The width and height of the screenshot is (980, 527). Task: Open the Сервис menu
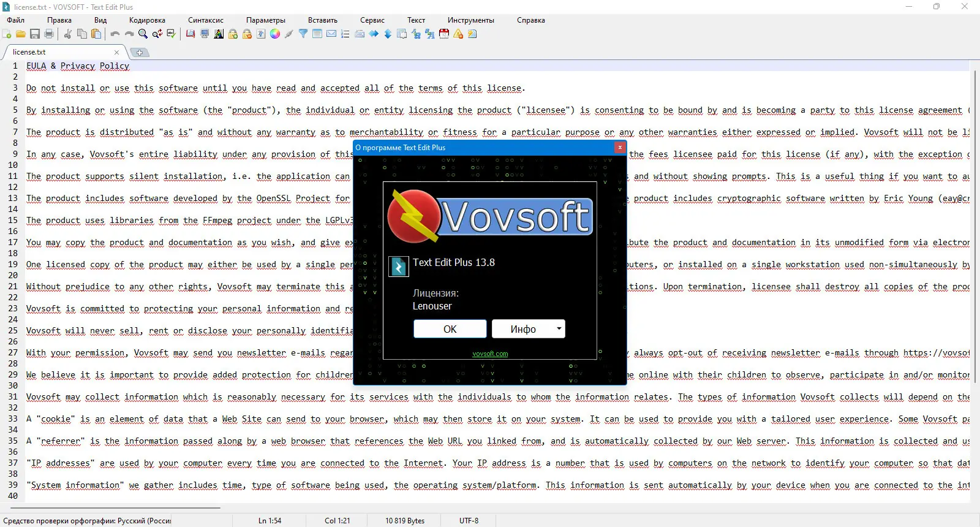point(372,20)
